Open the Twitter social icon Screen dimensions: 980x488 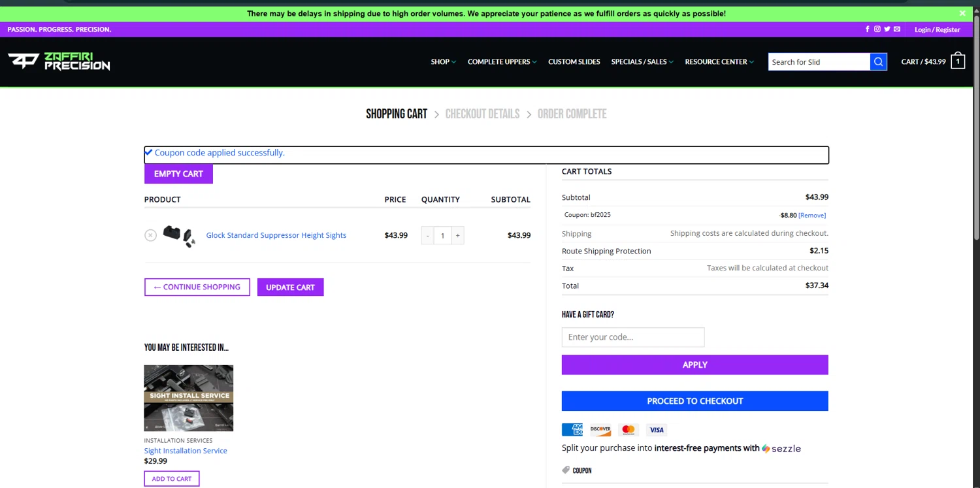pos(887,29)
